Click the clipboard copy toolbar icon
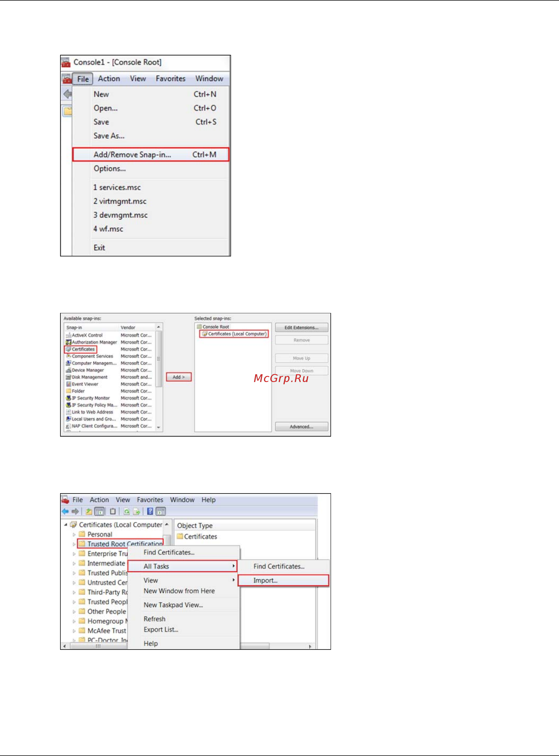 coord(113,511)
